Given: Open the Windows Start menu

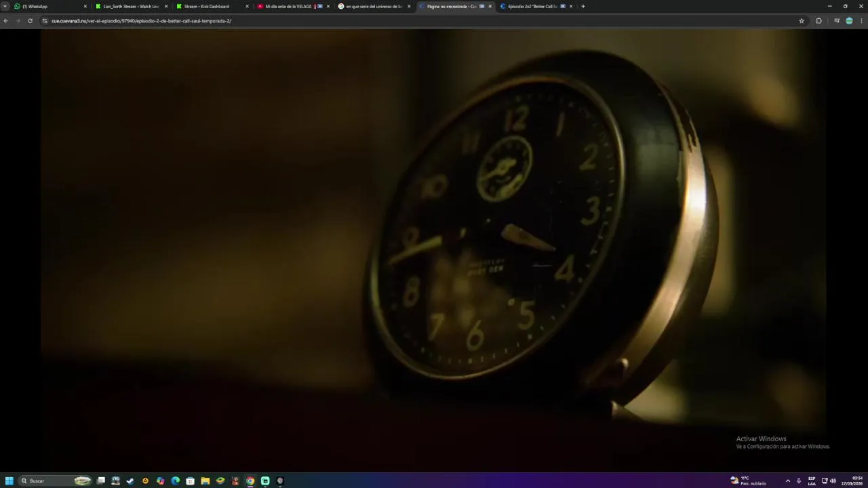Looking at the screenshot, I should (9, 481).
